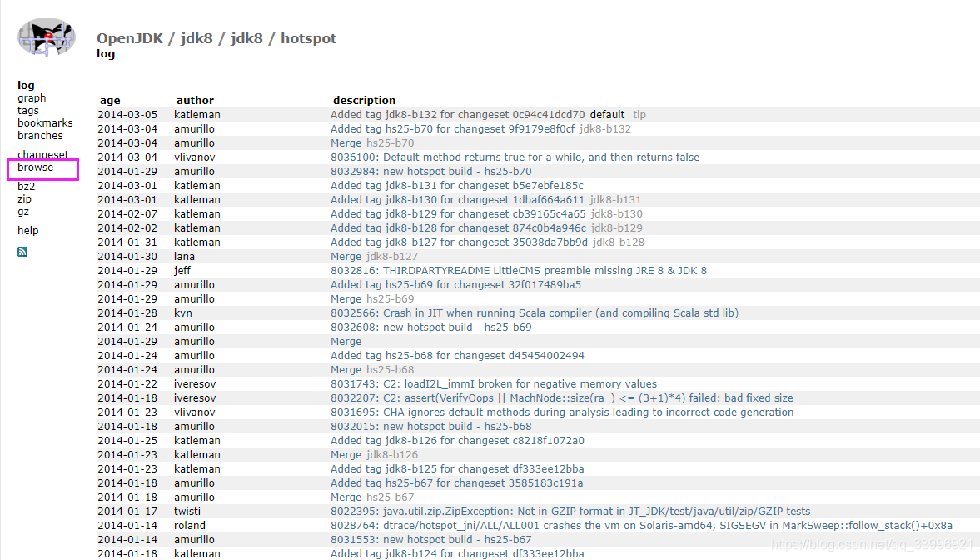Open the graph view link
980x560 pixels.
[32, 98]
